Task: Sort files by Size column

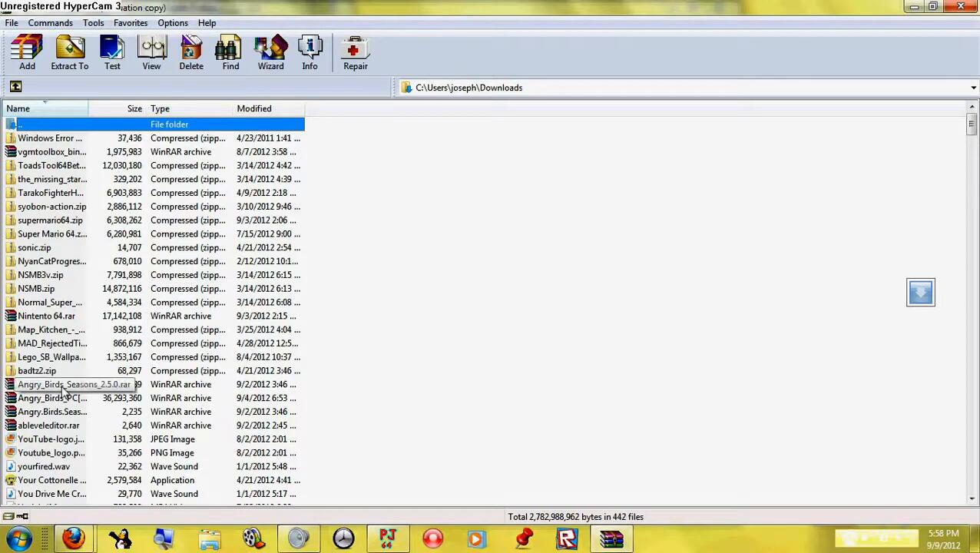Action: [134, 108]
